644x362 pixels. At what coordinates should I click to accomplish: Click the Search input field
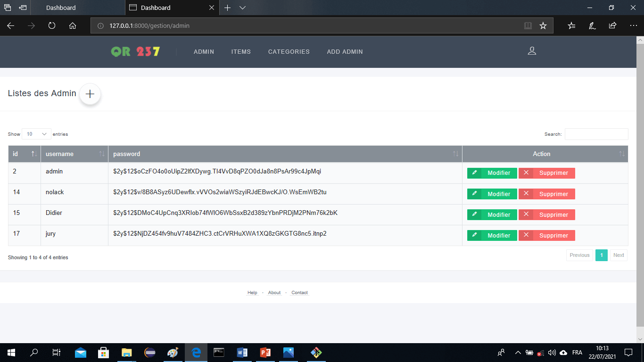tap(596, 134)
